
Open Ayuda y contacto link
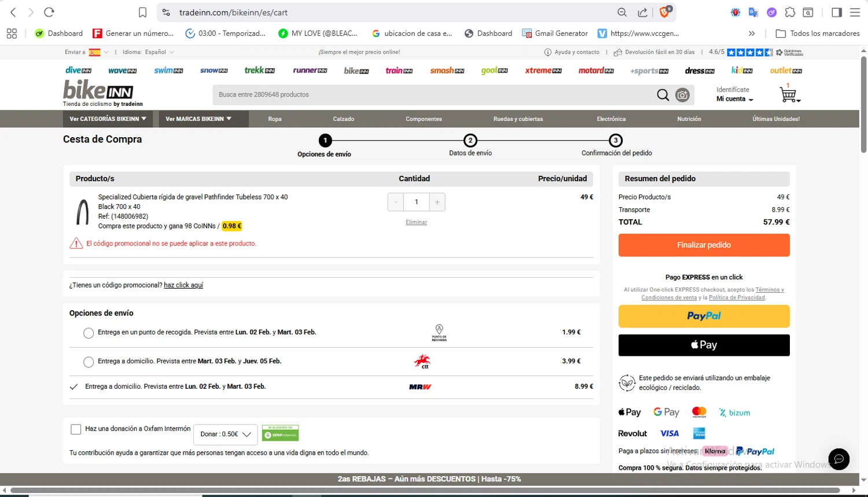[x=572, y=52]
